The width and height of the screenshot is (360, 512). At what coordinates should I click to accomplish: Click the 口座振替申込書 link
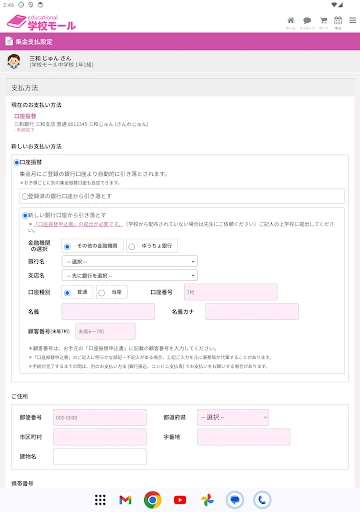(x=78, y=224)
